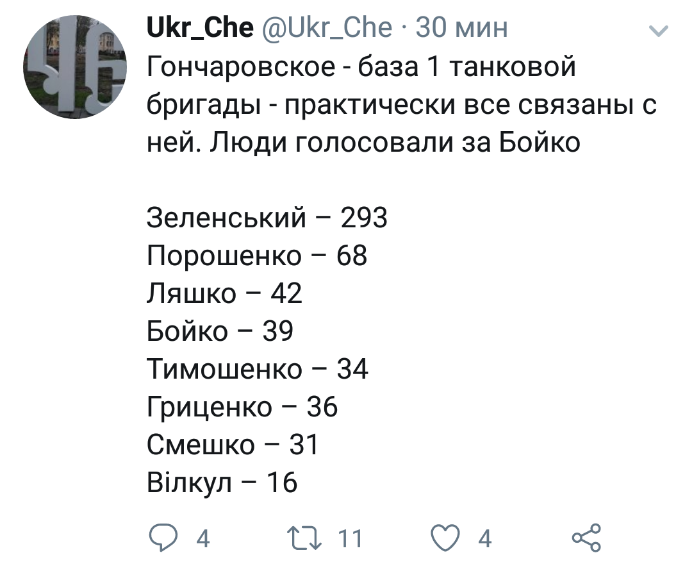Open the bold Ukr_Che display name
691x573 pixels.
200,28
